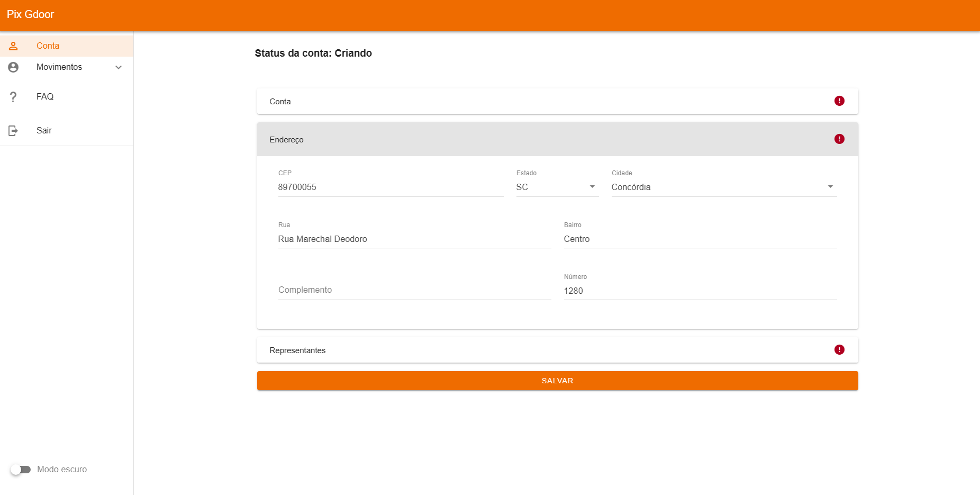980x495 pixels.
Task: Click the error icon on Conta panel
Action: (839, 101)
